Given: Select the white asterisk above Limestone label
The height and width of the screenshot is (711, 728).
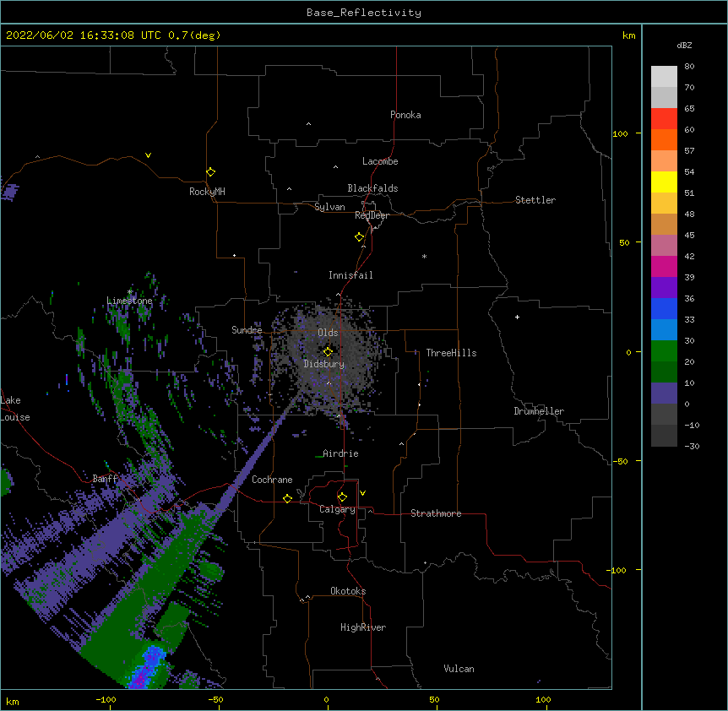Looking at the screenshot, I should click(130, 292).
